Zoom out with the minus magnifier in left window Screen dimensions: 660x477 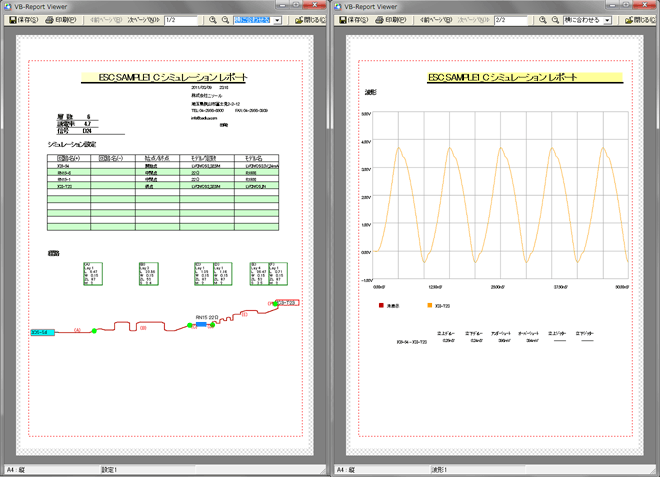(x=226, y=20)
